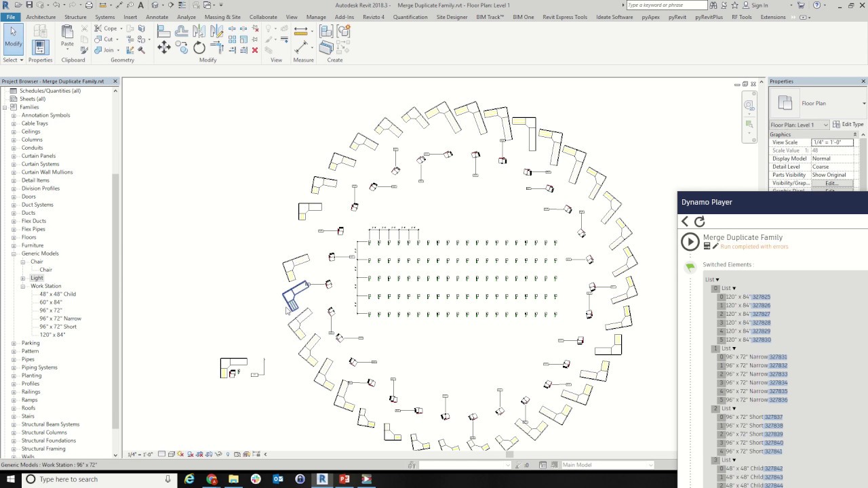Select the Main Model workset dropdown
Image resolution: width=868 pixels, height=488 pixels.
607,465
